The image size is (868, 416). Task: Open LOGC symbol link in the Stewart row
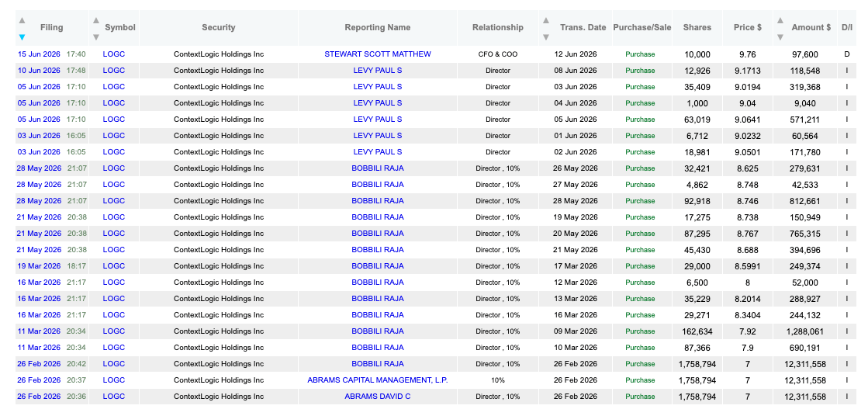pyautogui.click(x=114, y=54)
